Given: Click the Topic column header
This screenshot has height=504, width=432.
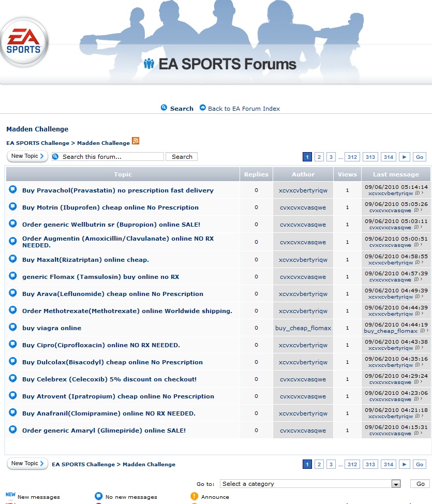Looking at the screenshot, I should click(x=123, y=174).
